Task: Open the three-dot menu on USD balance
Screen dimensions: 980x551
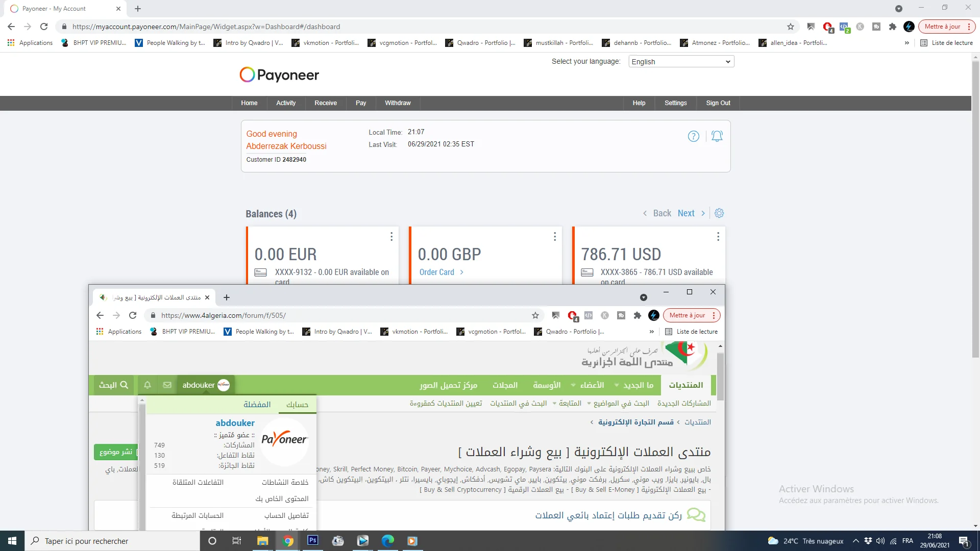Action: [x=718, y=237]
